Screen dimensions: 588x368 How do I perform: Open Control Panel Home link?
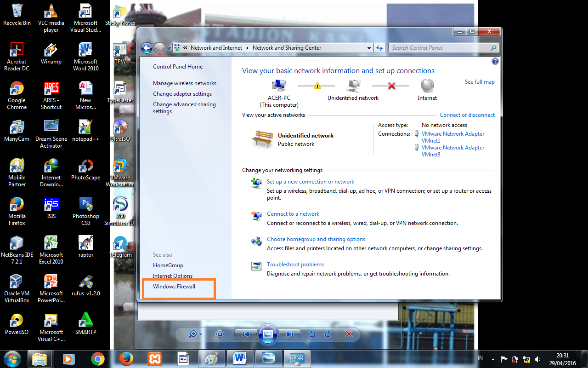coord(178,67)
